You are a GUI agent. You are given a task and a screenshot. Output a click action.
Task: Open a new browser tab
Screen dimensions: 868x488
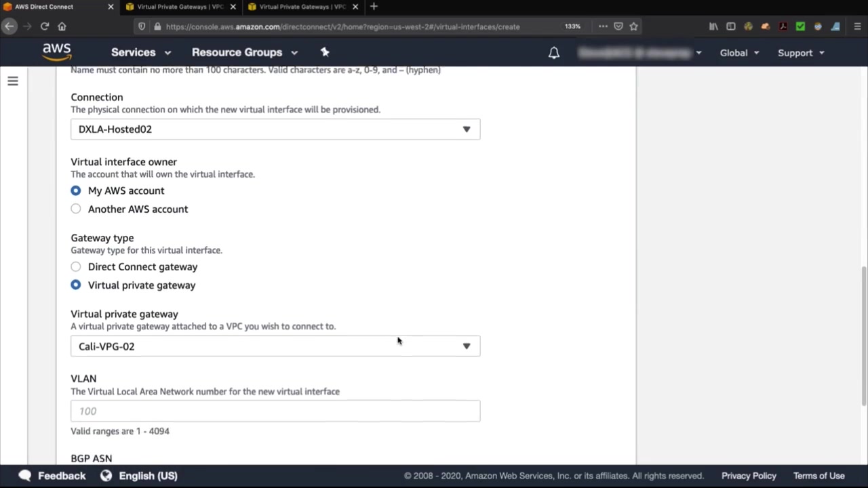374,7
